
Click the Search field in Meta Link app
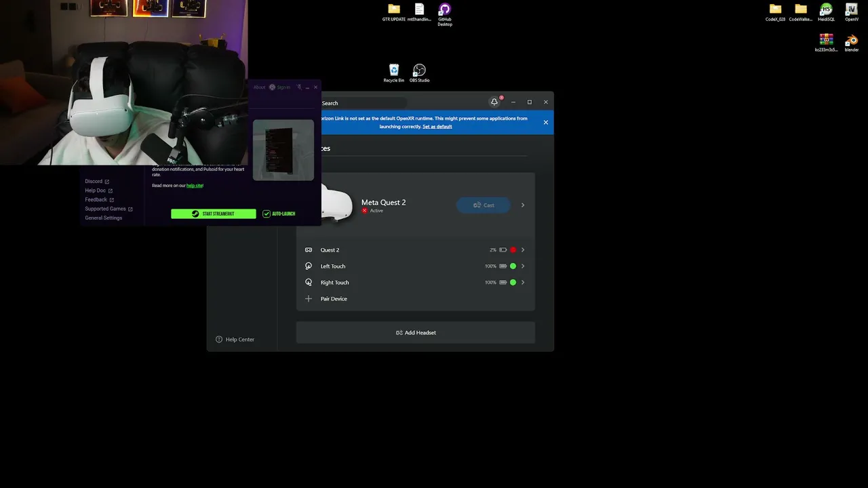[x=363, y=103]
